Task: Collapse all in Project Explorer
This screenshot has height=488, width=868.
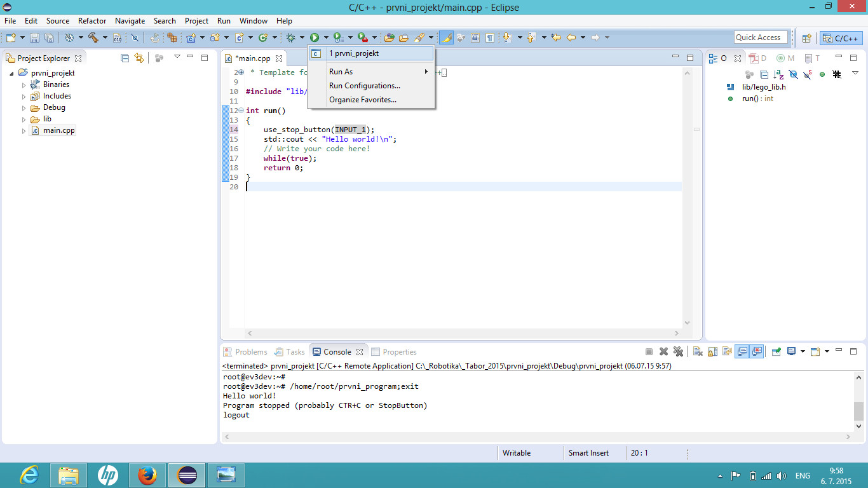Action: [125, 58]
